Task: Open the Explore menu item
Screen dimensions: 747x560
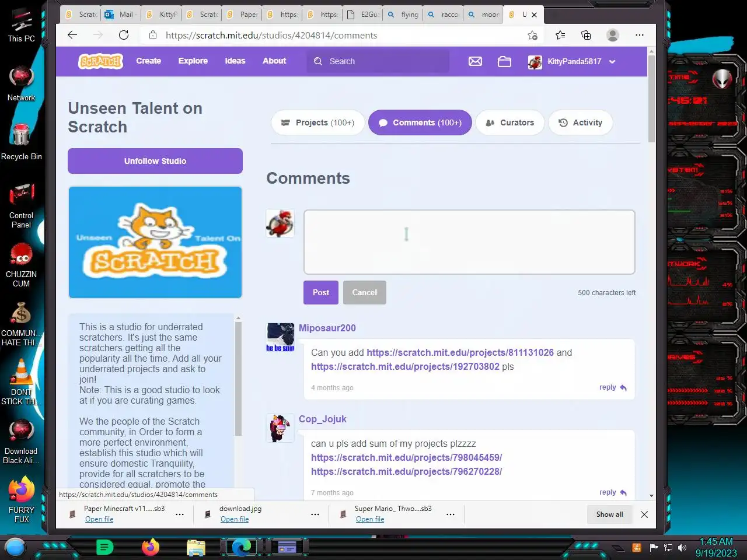Action: (x=193, y=61)
